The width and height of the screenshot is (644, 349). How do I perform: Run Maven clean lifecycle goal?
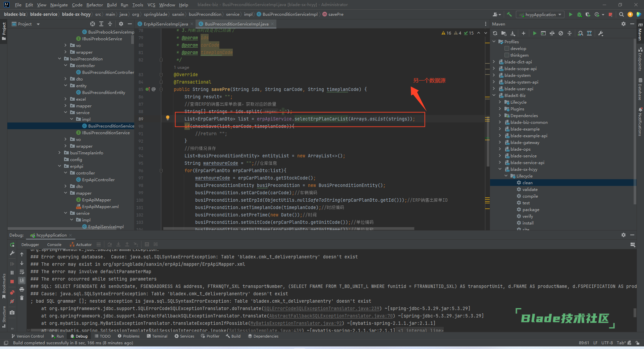click(527, 183)
